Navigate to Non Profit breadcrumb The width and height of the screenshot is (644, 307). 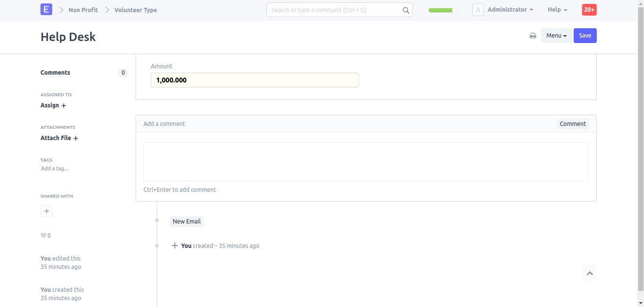coord(83,10)
